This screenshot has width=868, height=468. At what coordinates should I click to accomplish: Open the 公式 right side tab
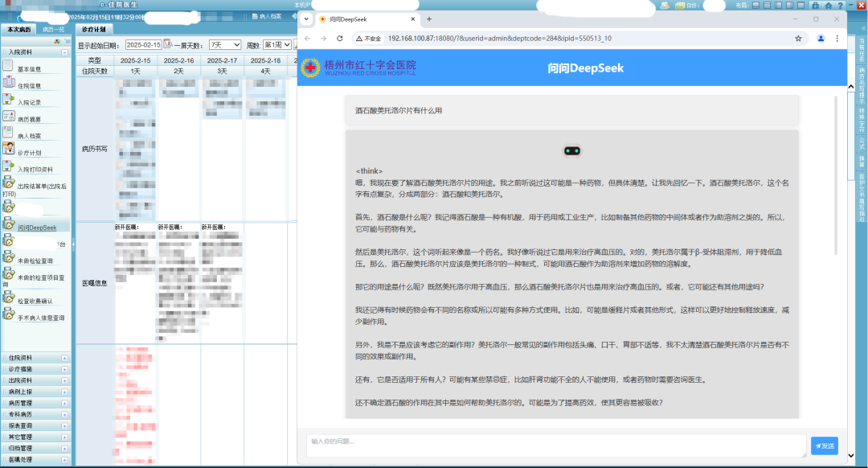(x=862, y=143)
